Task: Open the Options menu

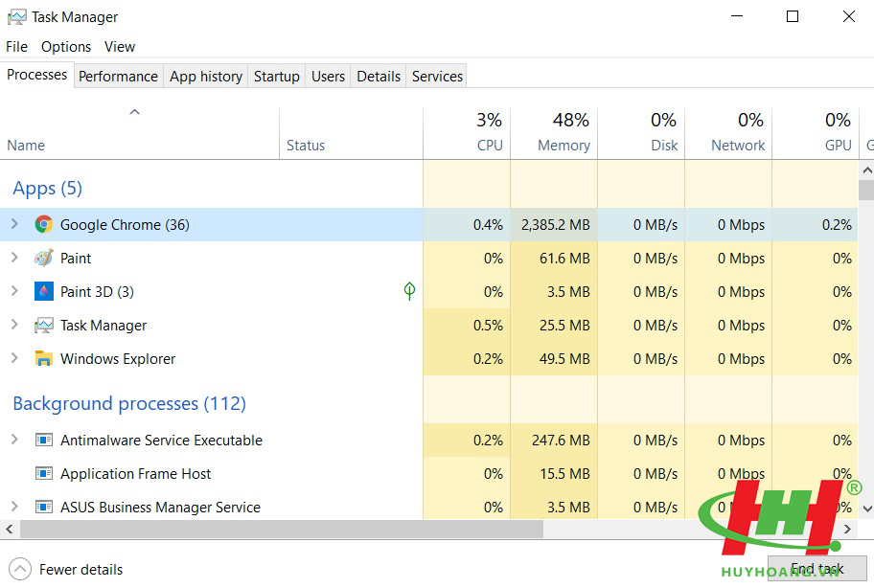Action: click(x=66, y=47)
